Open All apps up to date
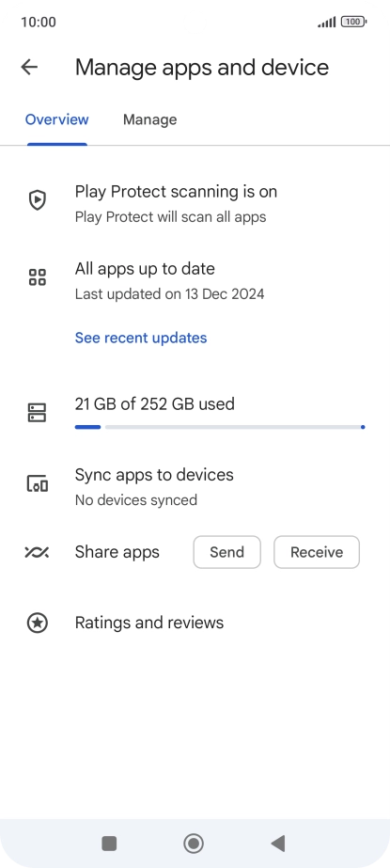The width and height of the screenshot is (390, 868). (195, 280)
